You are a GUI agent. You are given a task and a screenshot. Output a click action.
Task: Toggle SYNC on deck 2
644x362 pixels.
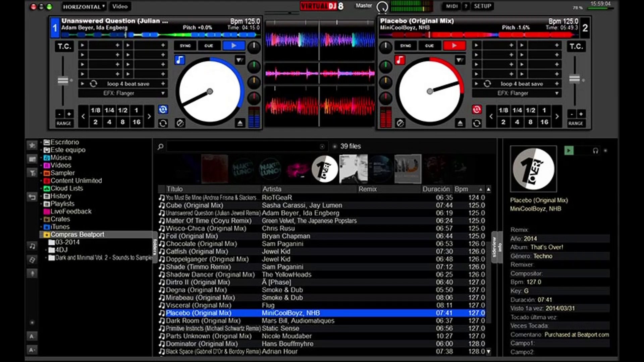click(x=405, y=46)
